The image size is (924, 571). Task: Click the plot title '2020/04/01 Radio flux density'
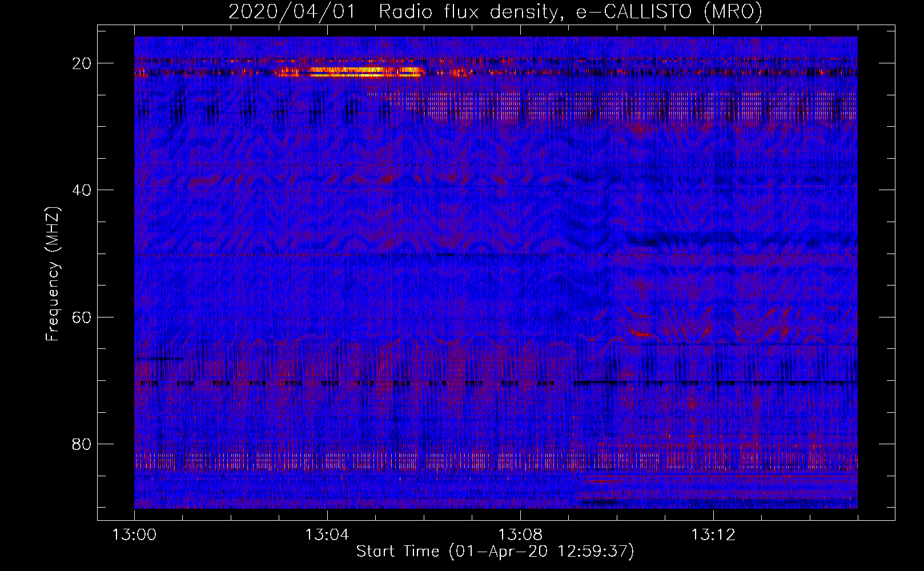pos(495,12)
